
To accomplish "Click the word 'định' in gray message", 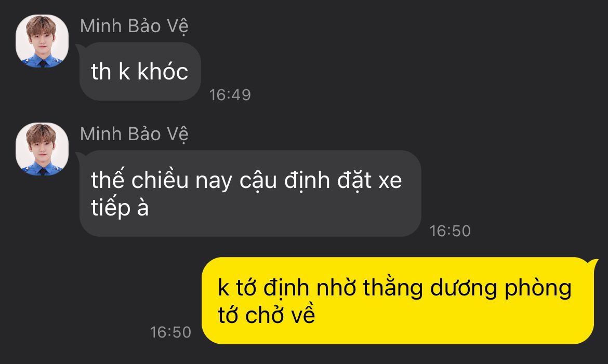I will pos(307,181).
